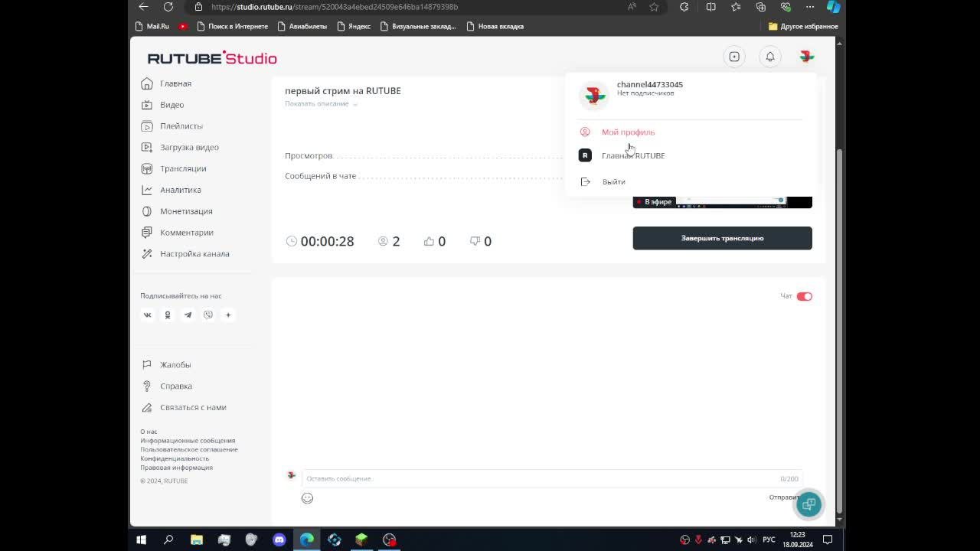The width and height of the screenshot is (980, 551).
Task: Open emoji picker in chat
Action: 307,498
